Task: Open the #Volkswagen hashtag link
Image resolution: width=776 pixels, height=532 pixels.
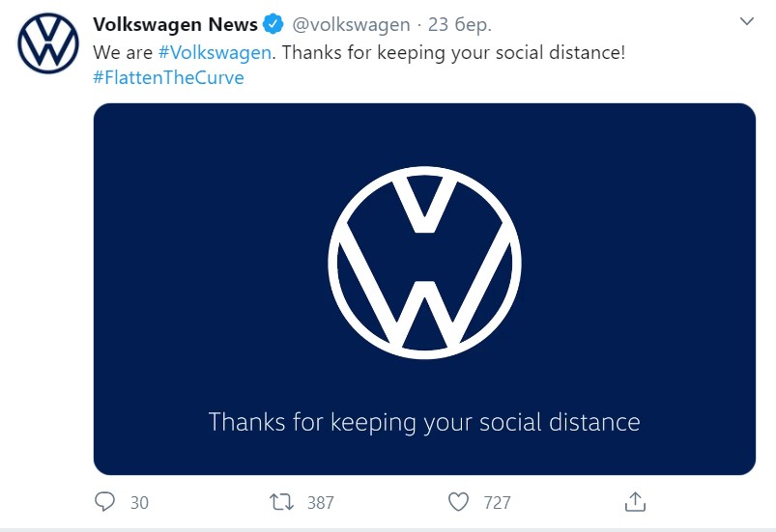Action: click(x=214, y=51)
